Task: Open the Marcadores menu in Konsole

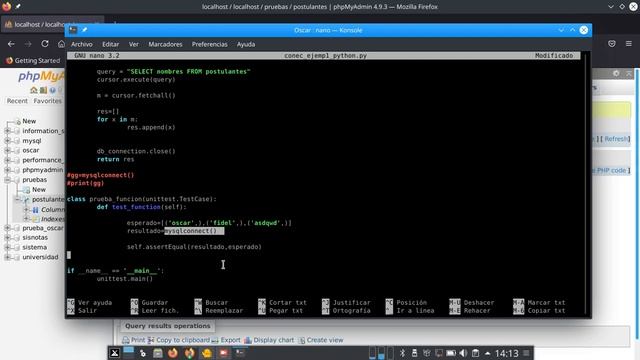Action: 165,44
